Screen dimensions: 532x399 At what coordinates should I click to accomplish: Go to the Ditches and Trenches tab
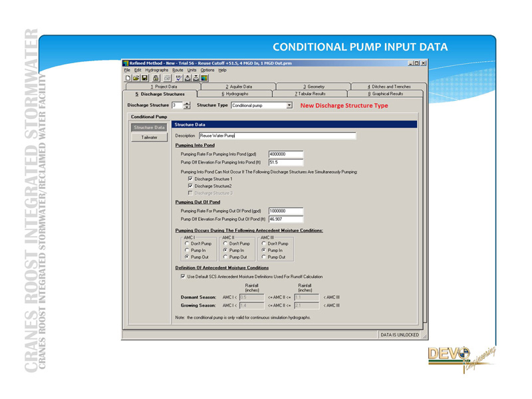pos(389,86)
